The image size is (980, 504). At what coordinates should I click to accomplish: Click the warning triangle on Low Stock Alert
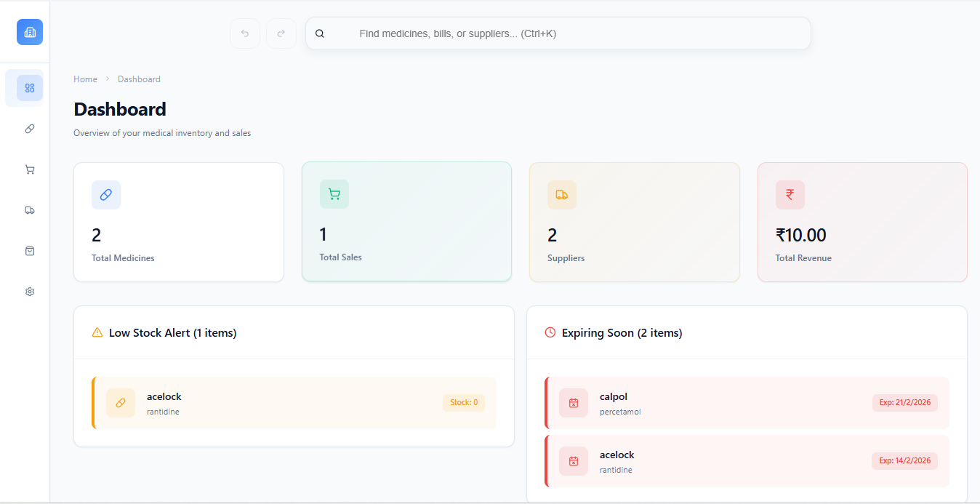point(97,332)
